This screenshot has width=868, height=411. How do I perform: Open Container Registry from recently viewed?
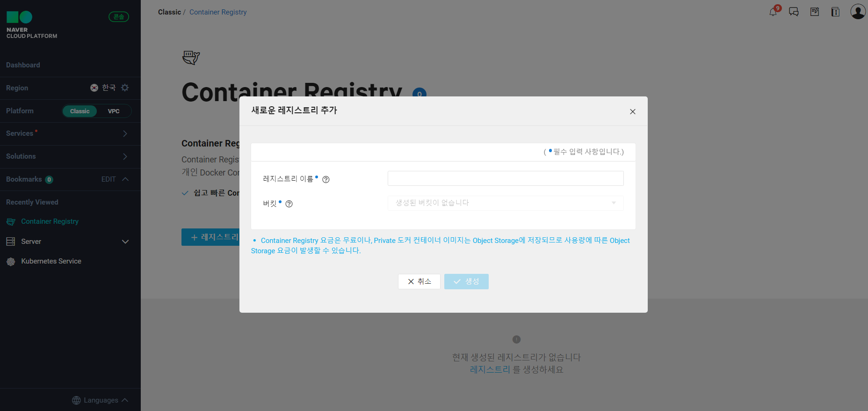coord(50,221)
